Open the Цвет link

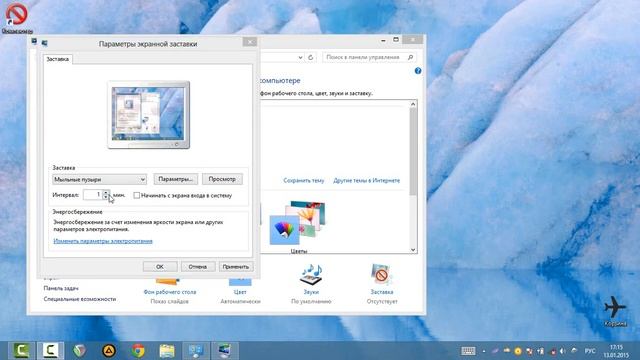[x=240, y=292]
